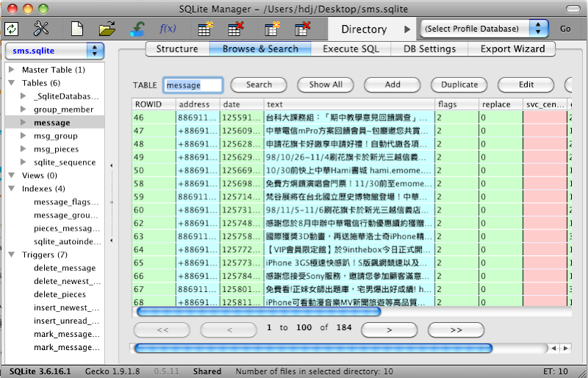Expand the group_member table node

coord(24,110)
